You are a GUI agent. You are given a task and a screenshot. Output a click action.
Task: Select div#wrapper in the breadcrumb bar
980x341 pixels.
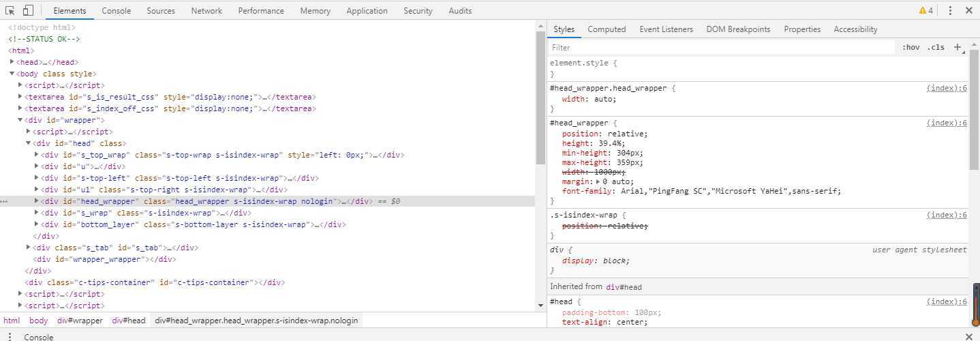(x=80, y=321)
